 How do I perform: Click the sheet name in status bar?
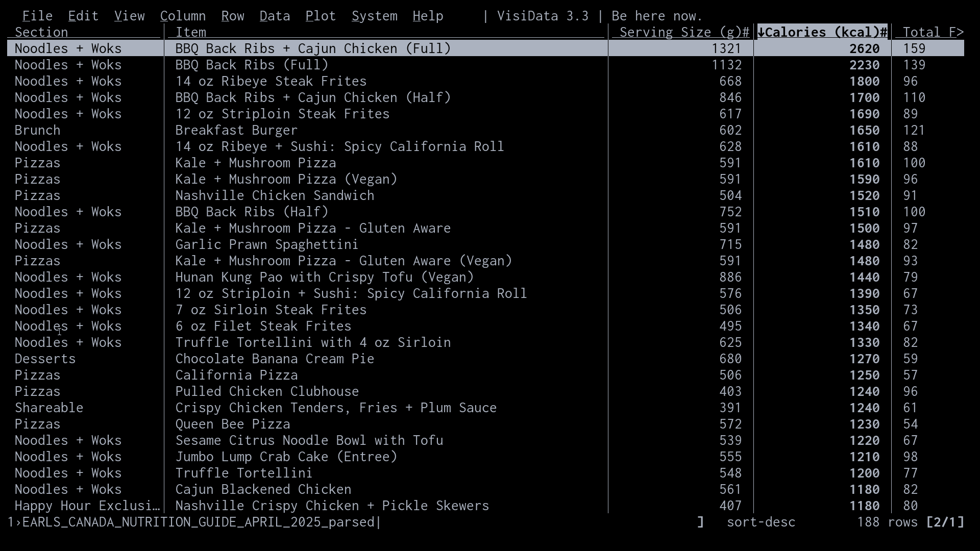198,522
